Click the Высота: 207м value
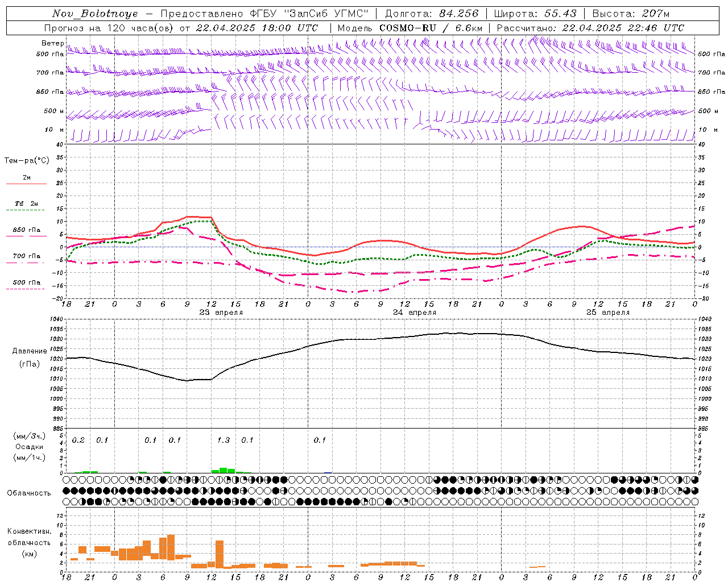This screenshot has height=582, width=728. (631, 14)
